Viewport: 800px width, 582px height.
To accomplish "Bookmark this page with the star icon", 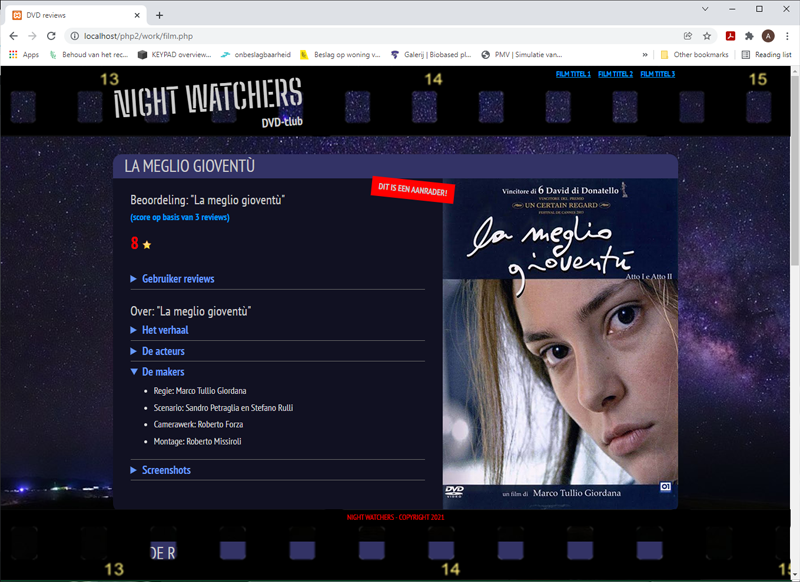I will click(707, 36).
